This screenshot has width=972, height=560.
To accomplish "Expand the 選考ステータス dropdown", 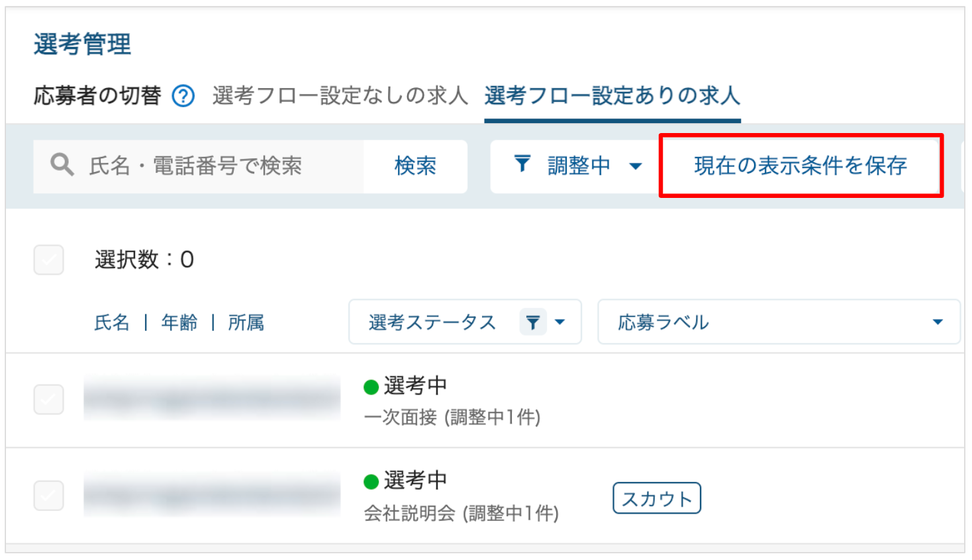I will (559, 322).
